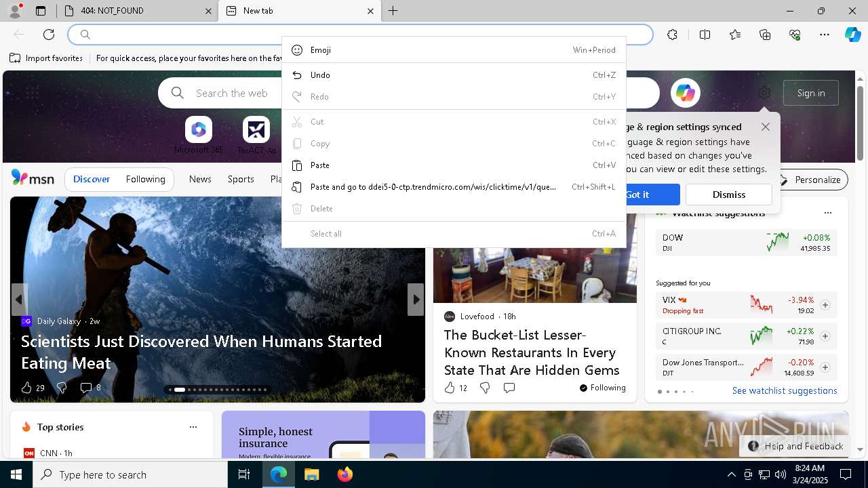
Task: Open the notification center icon
Action: pyautogui.click(x=846, y=474)
